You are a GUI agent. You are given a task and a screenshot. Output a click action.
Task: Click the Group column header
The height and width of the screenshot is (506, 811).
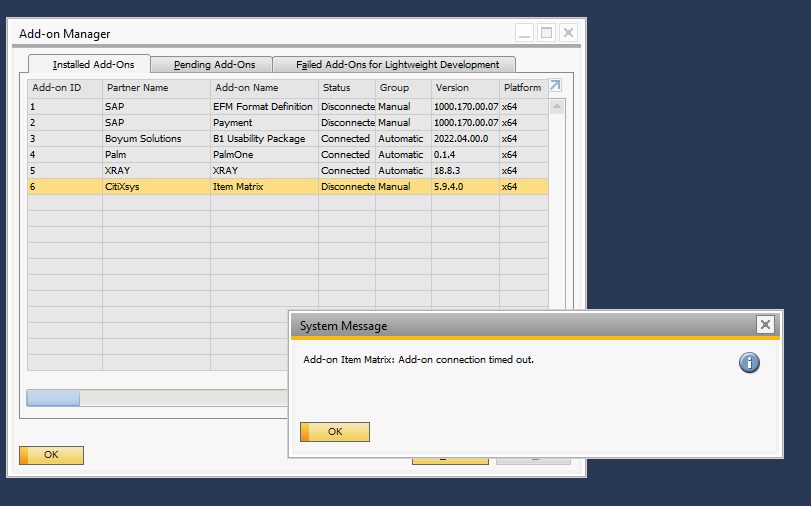[403, 87]
